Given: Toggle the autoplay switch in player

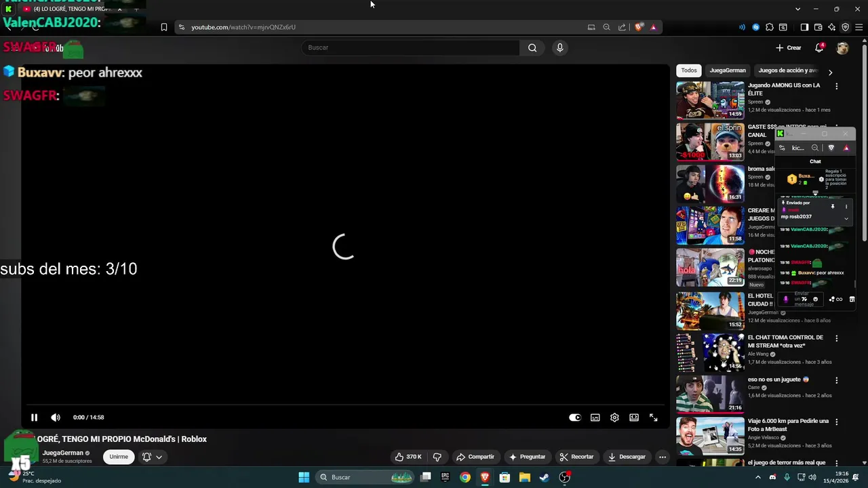Looking at the screenshot, I should pyautogui.click(x=575, y=418).
